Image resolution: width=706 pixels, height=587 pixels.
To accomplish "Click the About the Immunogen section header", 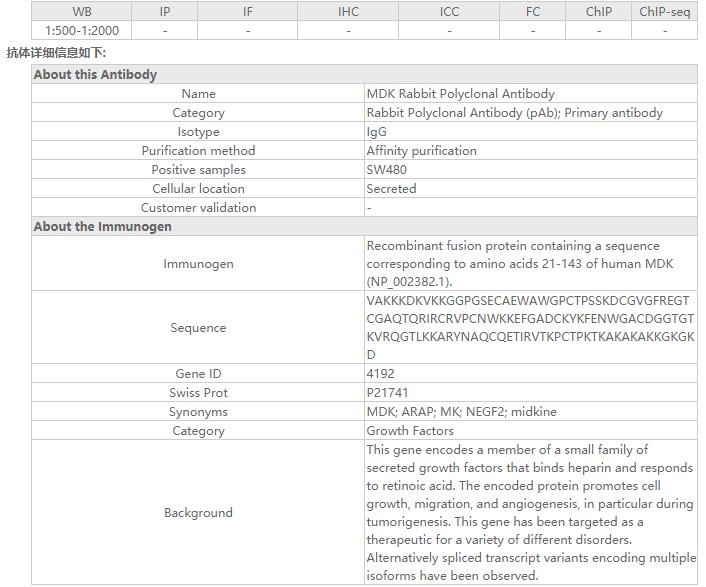I will (102, 227).
